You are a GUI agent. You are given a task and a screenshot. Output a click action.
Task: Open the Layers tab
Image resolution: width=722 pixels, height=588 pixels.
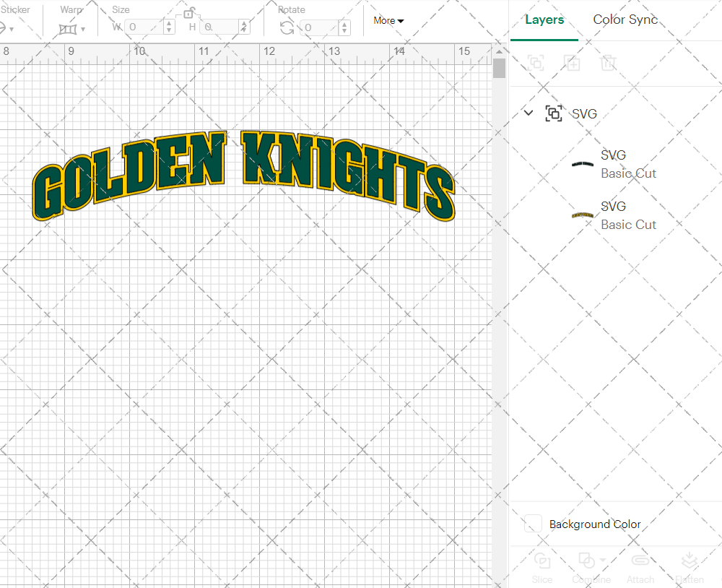(x=544, y=20)
